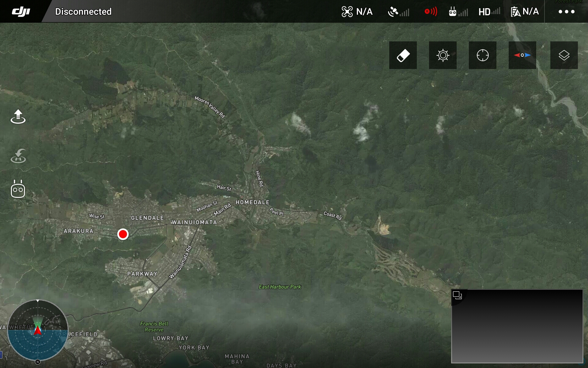588x368 pixels.
Task: Switch map layers icon
Action: tap(564, 55)
